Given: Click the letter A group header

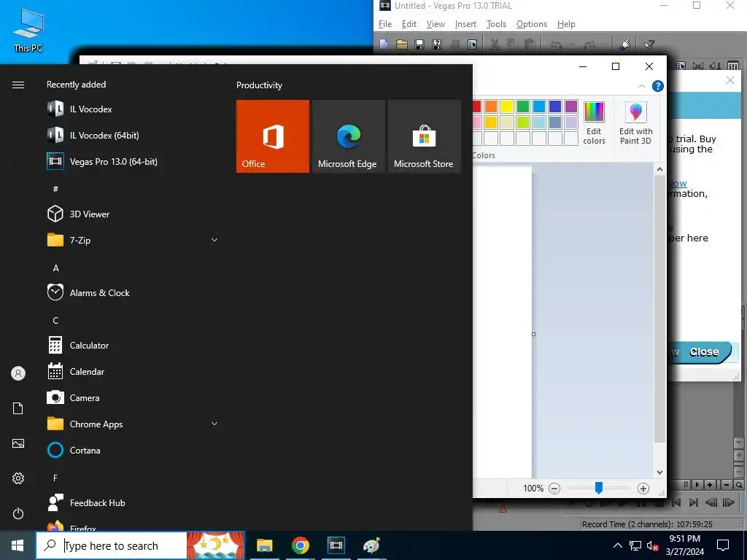Looking at the screenshot, I should 55,268.
